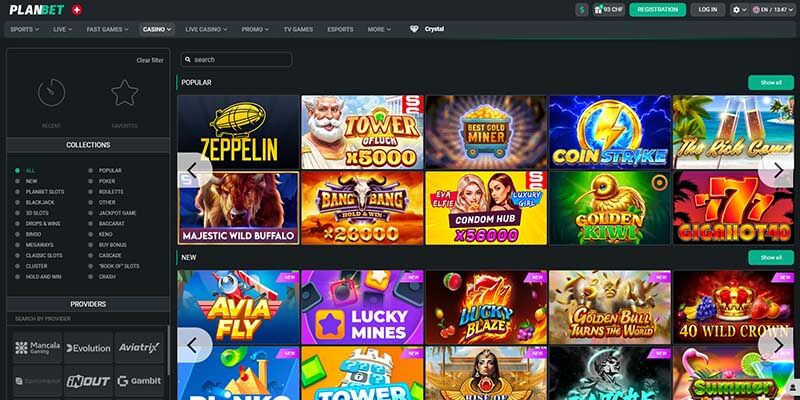
Task: Select the JACKPOT GAME collection filter
Action: [x=112, y=213]
